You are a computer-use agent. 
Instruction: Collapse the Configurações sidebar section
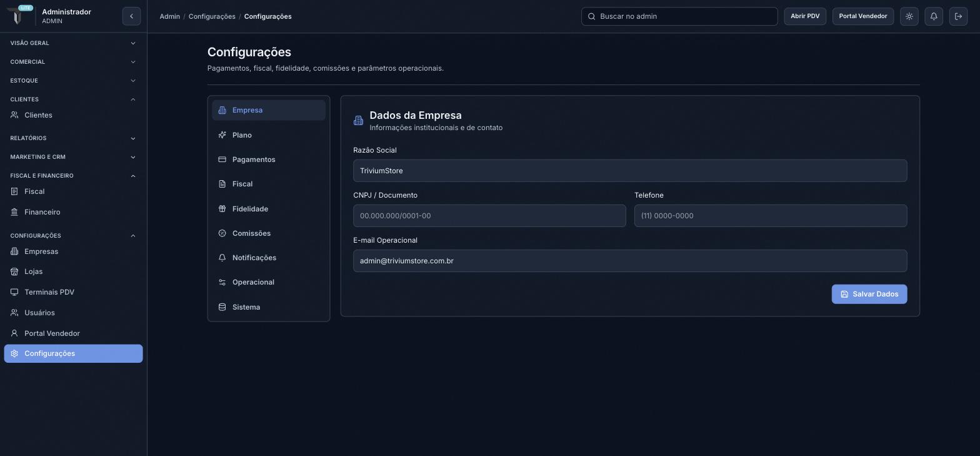click(x=73, y=236)
